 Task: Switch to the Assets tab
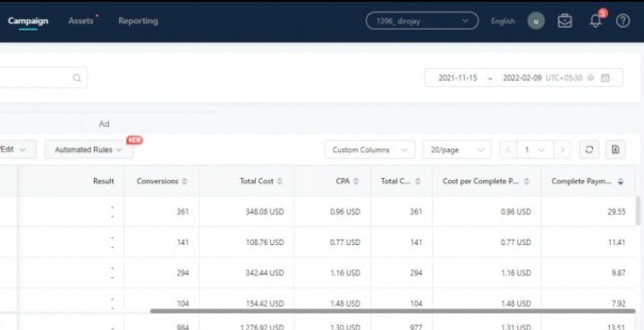(80, 21)
